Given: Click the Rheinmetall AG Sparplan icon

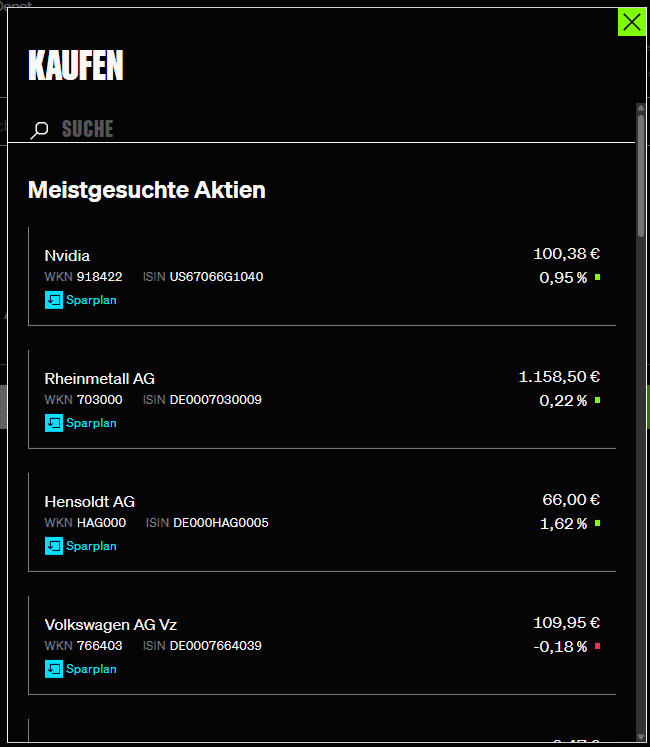Looking at the screenshot, I should (x=54, y=422).
